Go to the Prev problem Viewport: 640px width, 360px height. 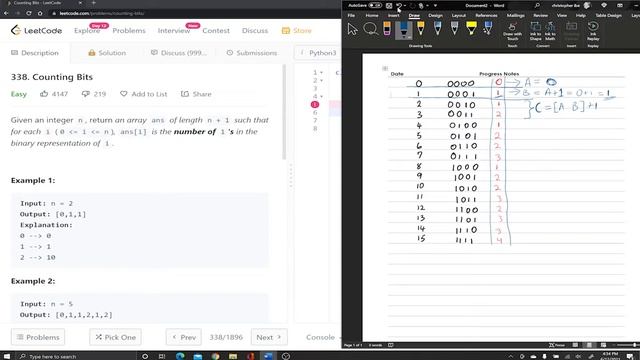tap(184, 337)
